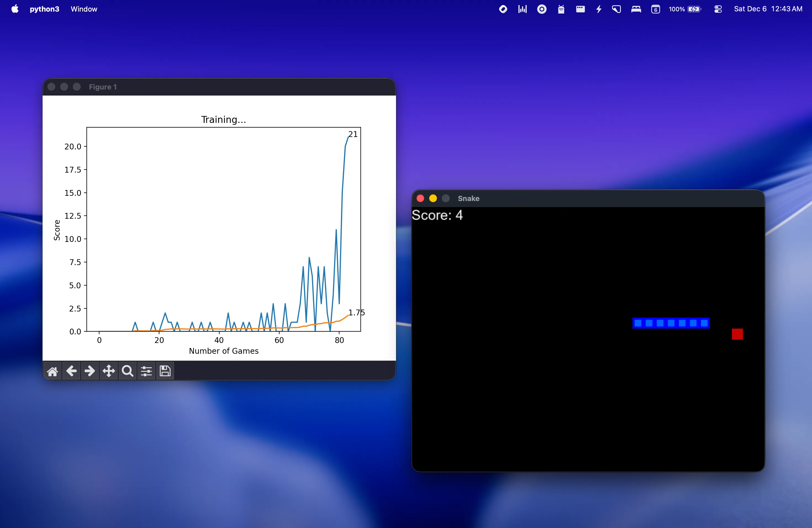
Task: Open Control Center in menu bar
Action: 718,9
